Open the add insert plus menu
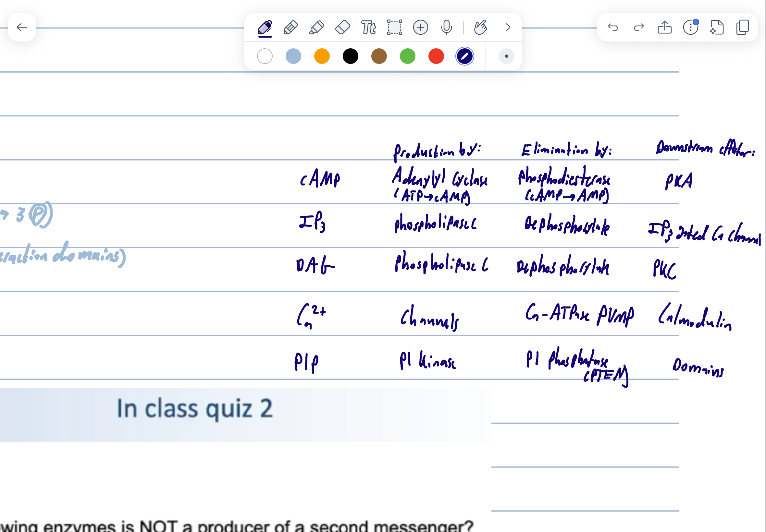Image resolution: width=766 pixels, height=532 pixels. pyautogui.click(x=421, y=28)
